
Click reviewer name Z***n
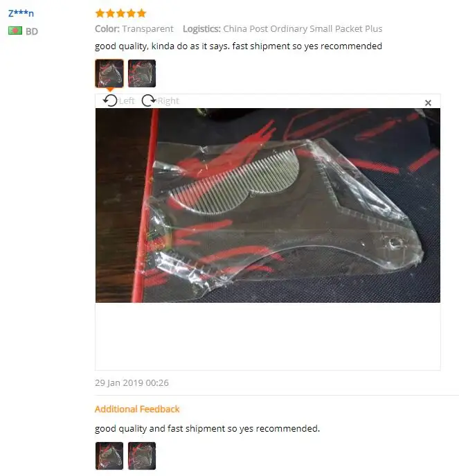(21, 14)
